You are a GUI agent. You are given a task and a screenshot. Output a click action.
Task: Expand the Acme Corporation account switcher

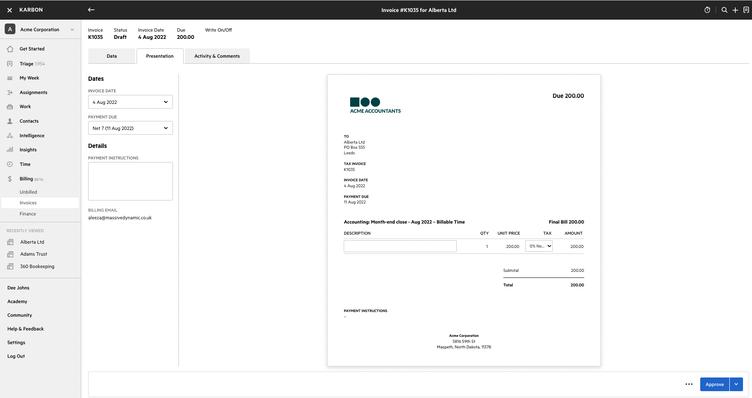72,30
